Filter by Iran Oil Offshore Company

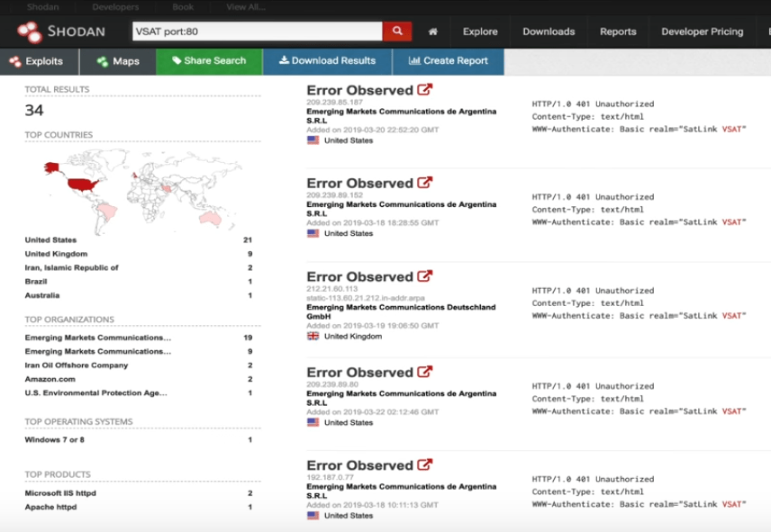point(77,365)
